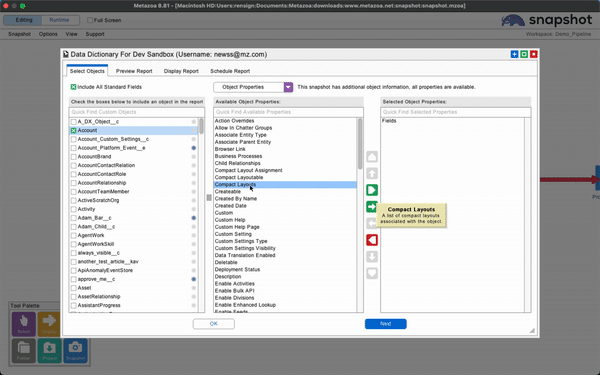Image resolution: width=600 pixels, height=375 pixels.
Task: Click the Quick Find Selected Properties field
Action: (x=456, y=112)
